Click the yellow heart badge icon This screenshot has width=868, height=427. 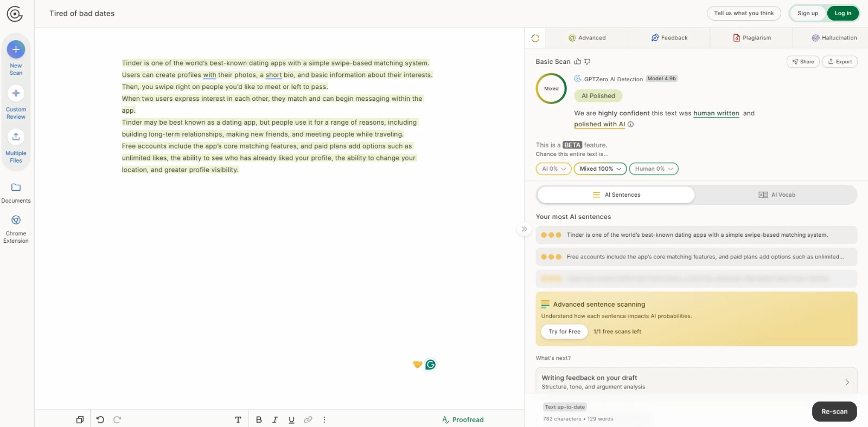tap(417, 365)
